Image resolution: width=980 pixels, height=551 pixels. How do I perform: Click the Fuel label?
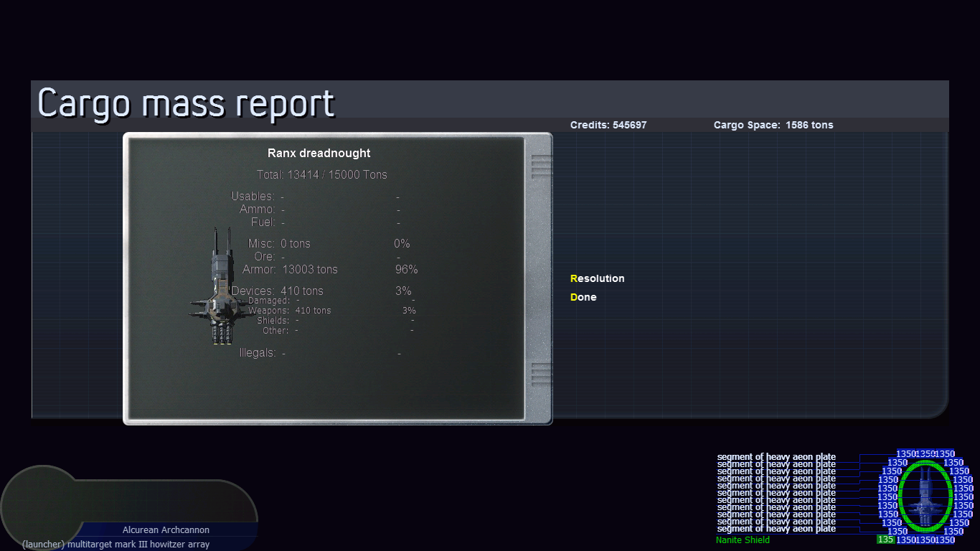(263, 222)
